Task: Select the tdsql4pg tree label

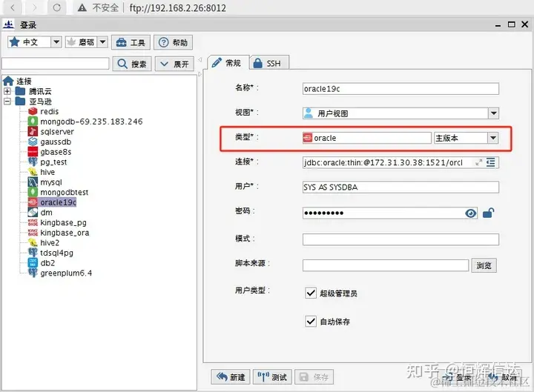Action: 57,253
